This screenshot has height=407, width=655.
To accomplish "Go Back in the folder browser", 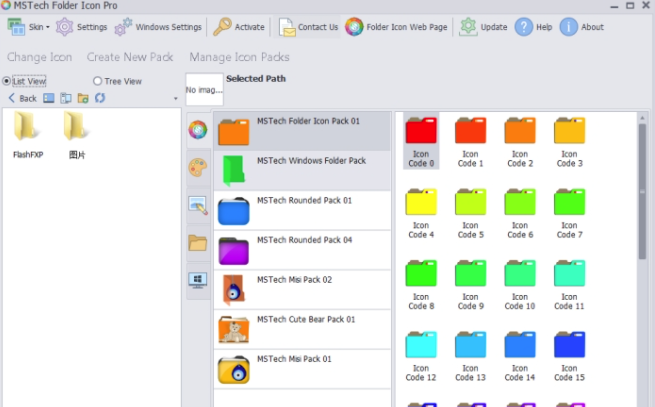I will click(x=23, y=99).
